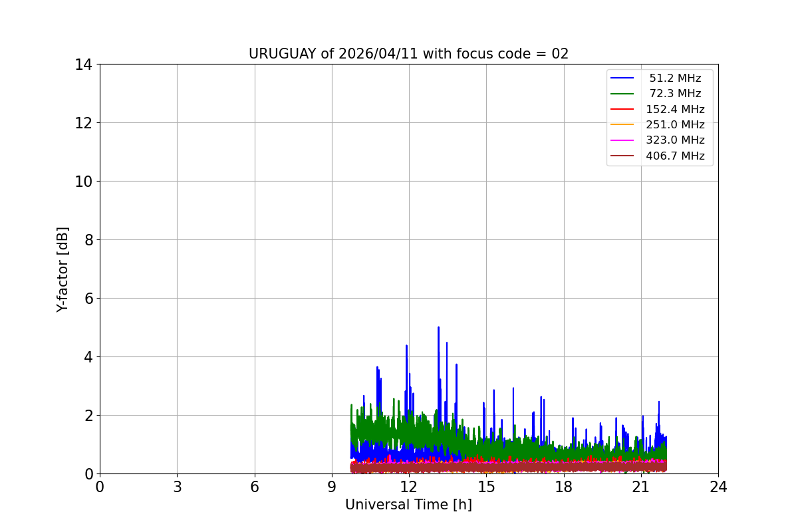Click the x-axis tick label 24
Screen dimensions: 798x532
click(718, 487)
